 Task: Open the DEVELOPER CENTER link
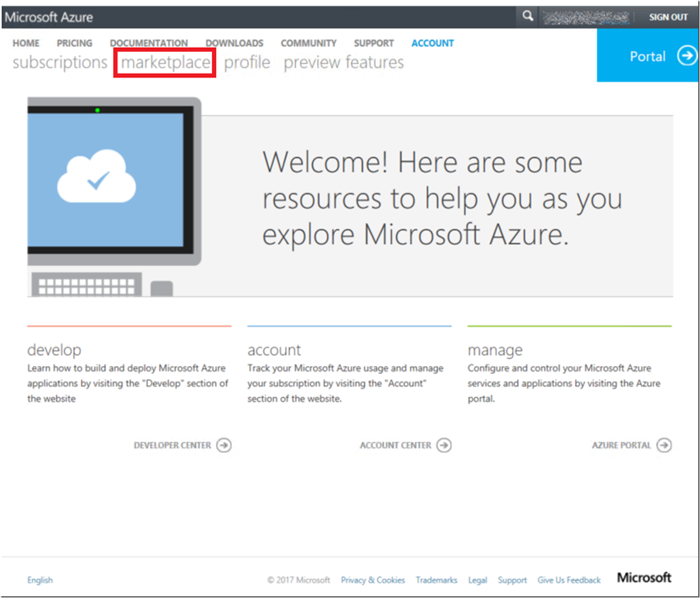pyautogui.click(x=172, y=445)
